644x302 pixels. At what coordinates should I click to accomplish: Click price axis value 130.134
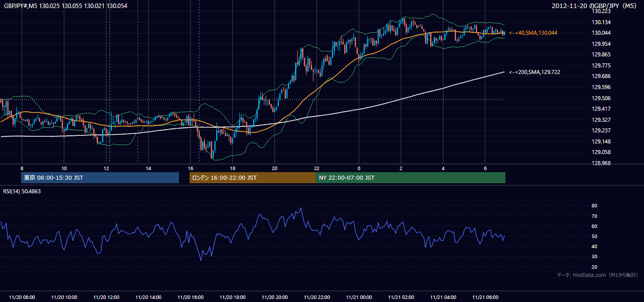pyautogui.click(x=602, y=22)
